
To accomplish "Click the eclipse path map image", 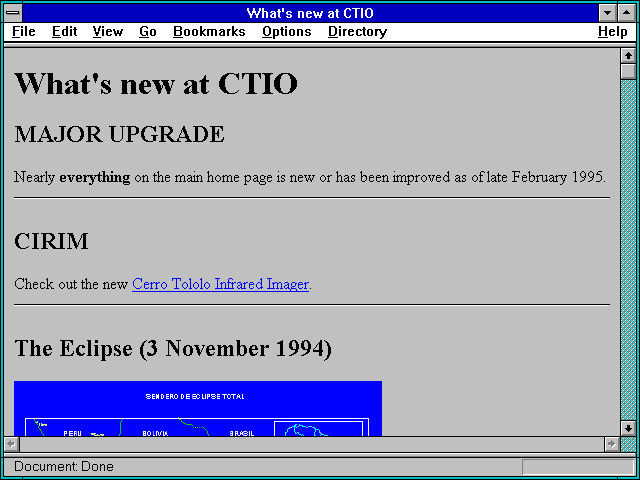I will pyautogui.click(x=198, y=408).
